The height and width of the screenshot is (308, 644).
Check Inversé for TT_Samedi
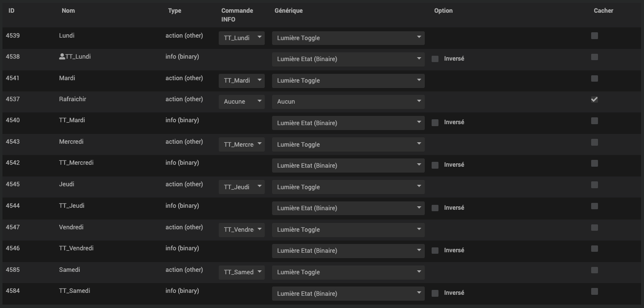(x=435, y=293)
